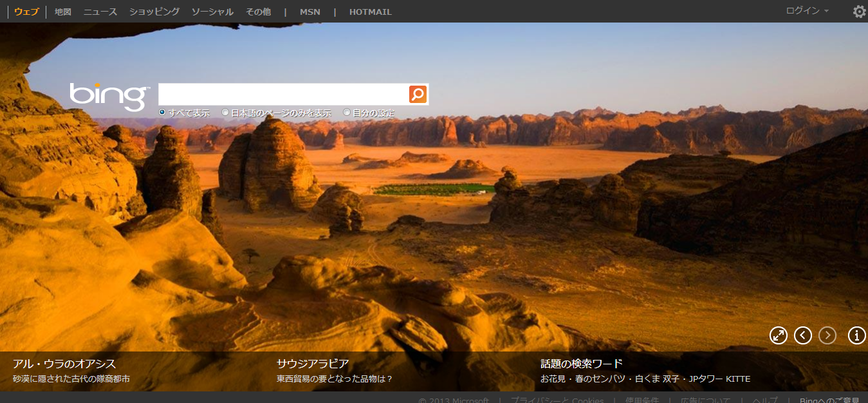Image resolution: width=868 pixels, height=403 pixels.
Task: Select 日本語のページのみを表示 radio option
Action: pos(225,112)
